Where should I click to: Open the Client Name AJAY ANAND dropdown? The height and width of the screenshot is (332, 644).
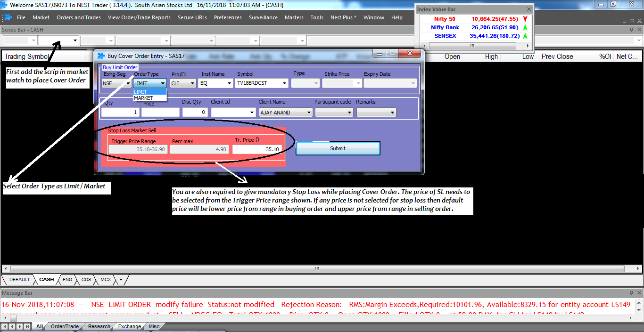(309, 113)
